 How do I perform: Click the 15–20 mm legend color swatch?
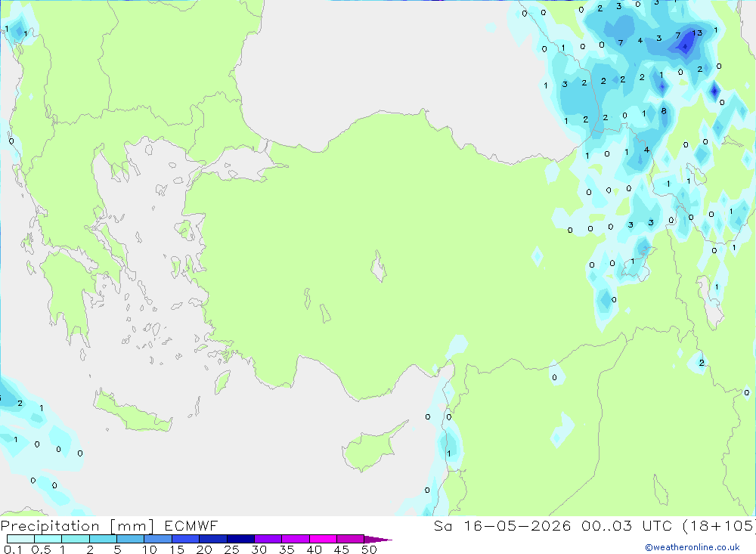(x=185, y=539)
